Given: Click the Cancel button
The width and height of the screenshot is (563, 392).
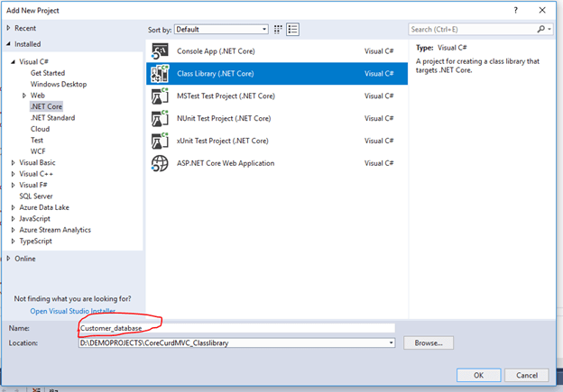Looking at the screenshot, I should (527, 375).
